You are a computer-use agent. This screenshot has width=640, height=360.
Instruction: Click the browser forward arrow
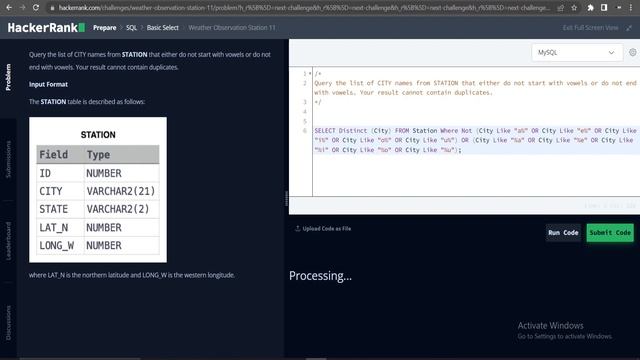click(x=22, y=7)
